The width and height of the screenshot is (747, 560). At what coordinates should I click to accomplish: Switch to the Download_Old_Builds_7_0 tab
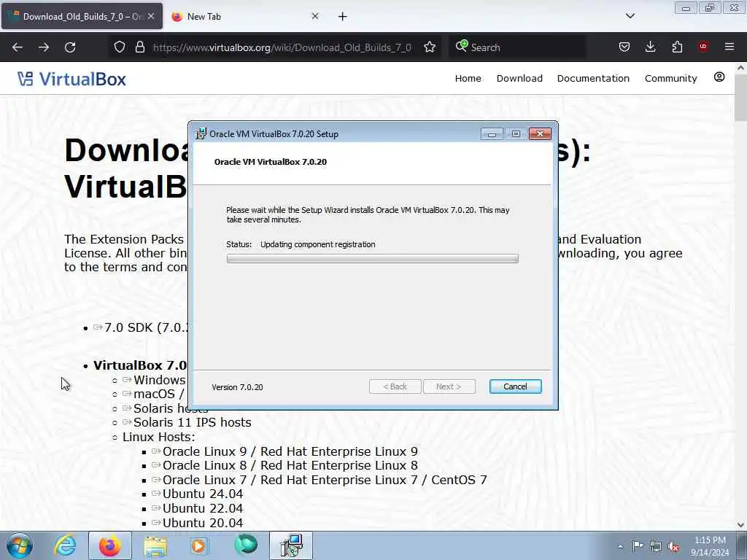coord(82,16)
